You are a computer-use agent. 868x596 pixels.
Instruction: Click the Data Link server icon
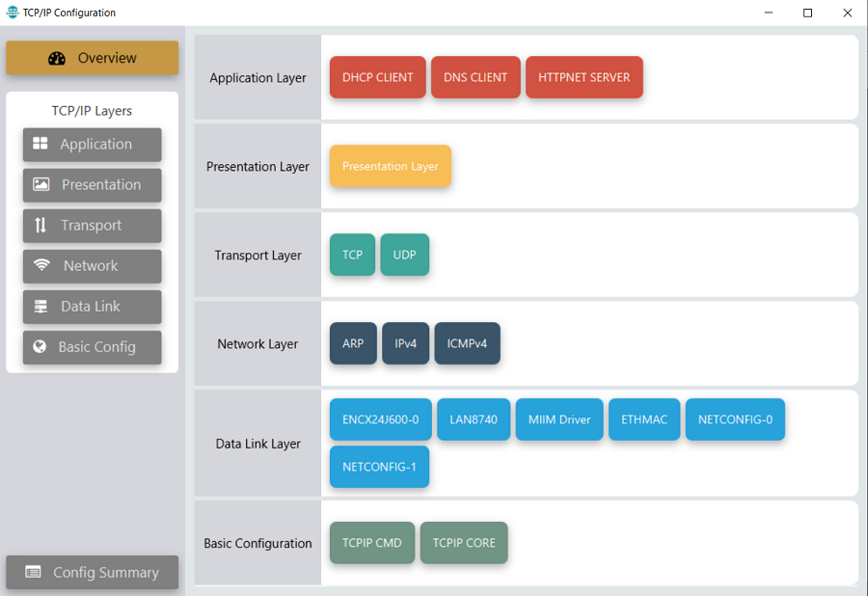click(41, 306)
